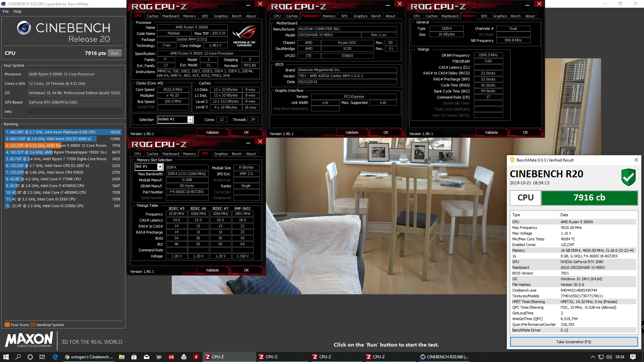Open Cortana from the taskbar
Image resolution: width=644 pixels, height=362 pixels.
(x=30, y=357)
